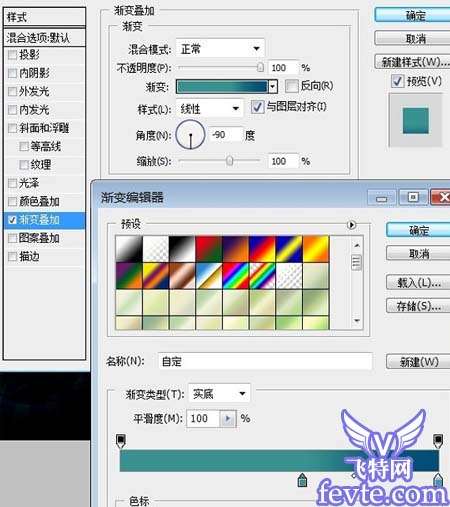Select the chrome gradient preset

(x=209, y=276)
